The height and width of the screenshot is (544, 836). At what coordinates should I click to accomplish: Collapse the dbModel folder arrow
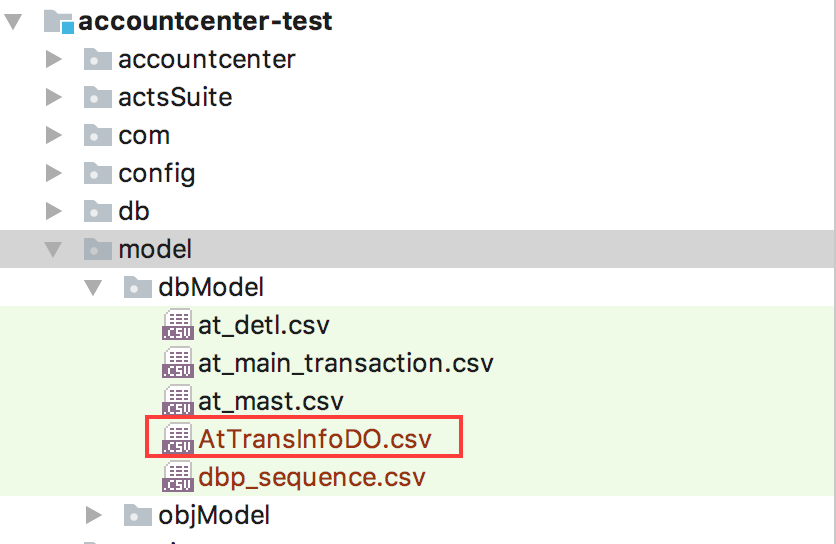(93, 288)
